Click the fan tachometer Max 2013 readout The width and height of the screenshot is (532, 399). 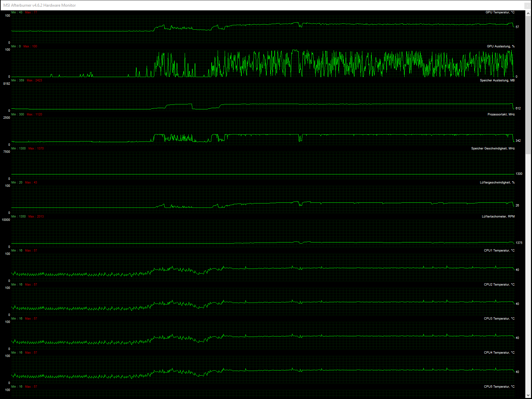tap(36, 217)
